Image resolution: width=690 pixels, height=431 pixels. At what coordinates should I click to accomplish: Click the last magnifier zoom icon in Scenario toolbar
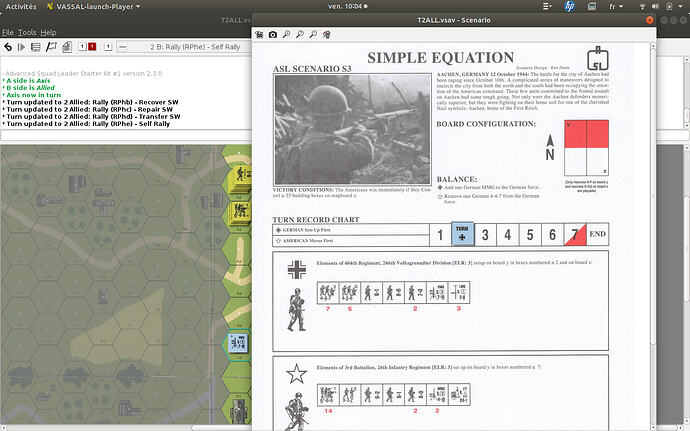tap(313, 34)
